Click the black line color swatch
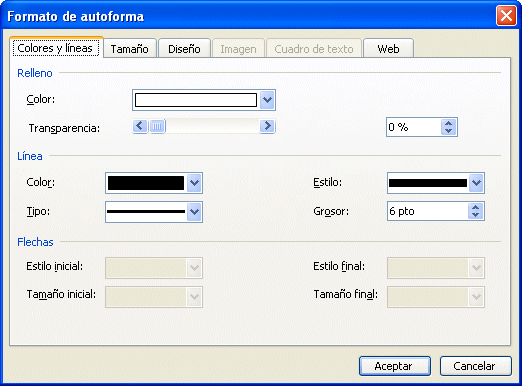The image size is (522, 386). click(x=146, y=183)
